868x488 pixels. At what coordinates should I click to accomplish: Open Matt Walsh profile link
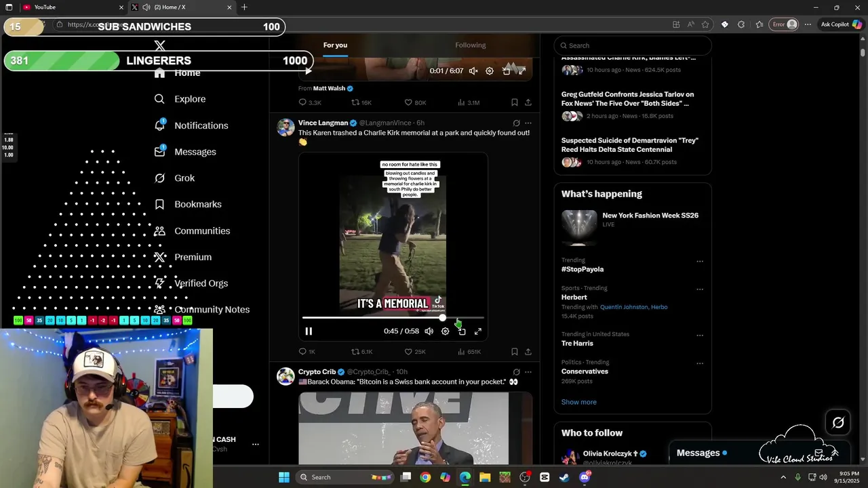329,88
